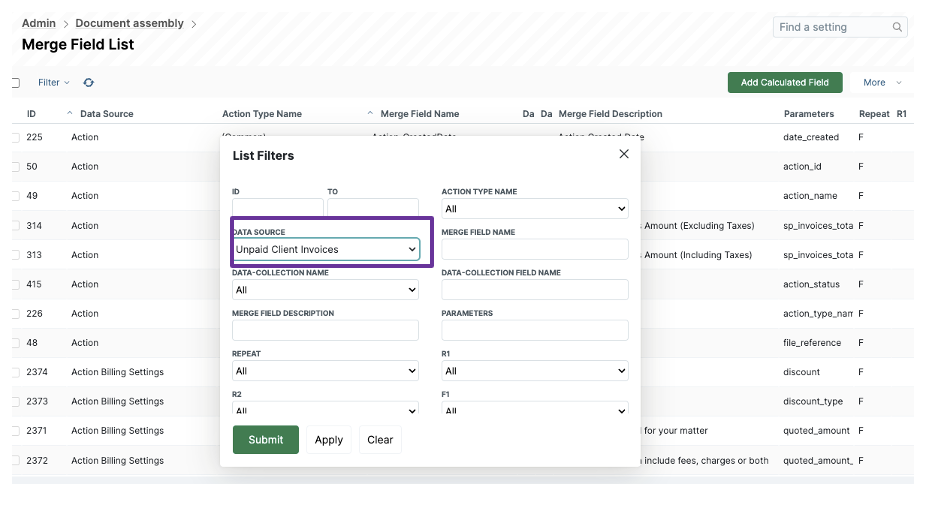This screenshot has height=508, width=930.
Task: Open the Data Source dropdown
Action: pyautogui.click(x=326, y=249)
